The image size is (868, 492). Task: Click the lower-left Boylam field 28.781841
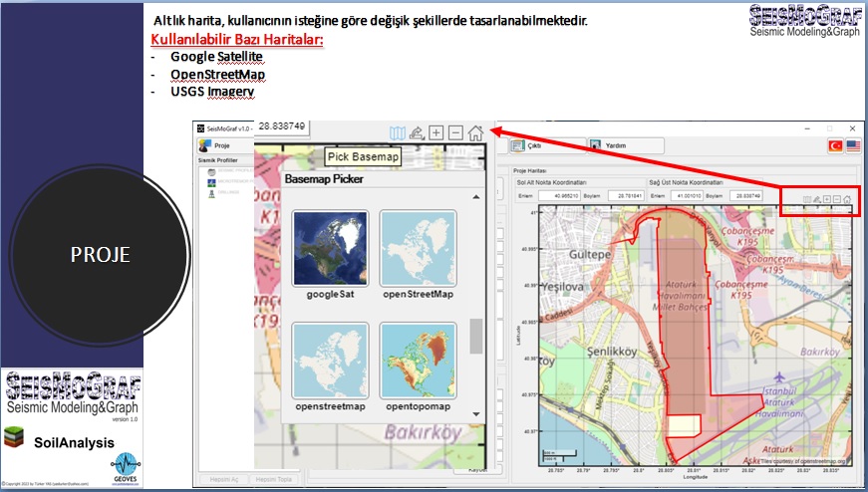(626, 196)
